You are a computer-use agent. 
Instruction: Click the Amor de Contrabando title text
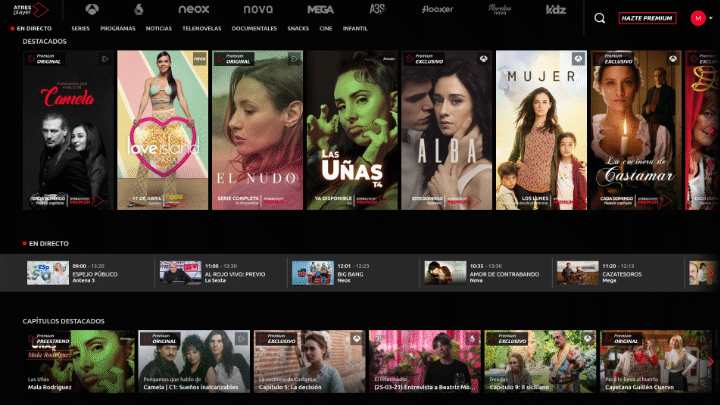point(504,274)
